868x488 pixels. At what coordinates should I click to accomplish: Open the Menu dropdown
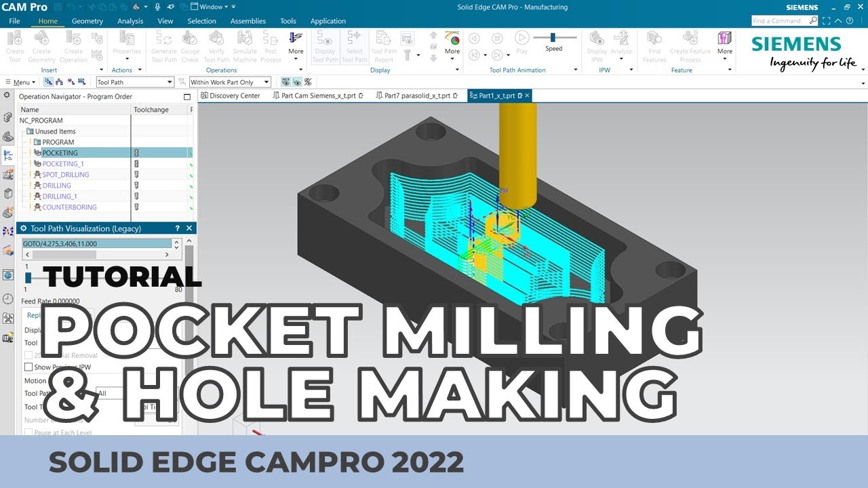[22, 82]
